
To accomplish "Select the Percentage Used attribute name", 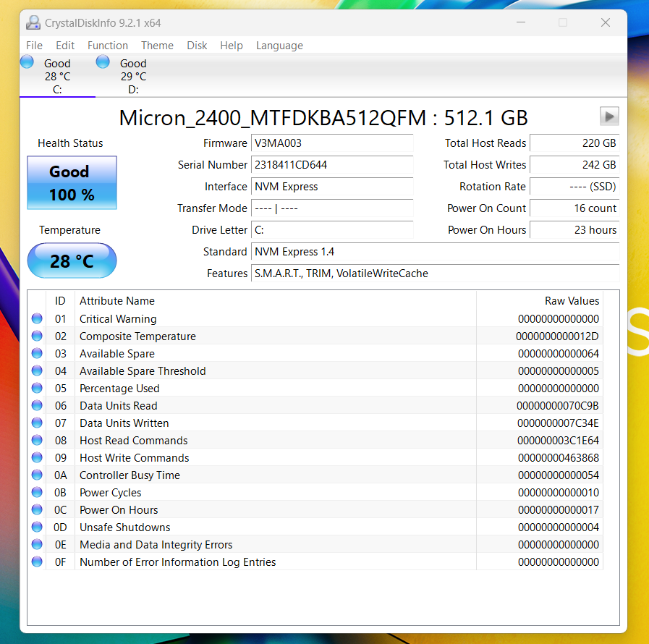I will pyautogui.click(x=119, y=389).
